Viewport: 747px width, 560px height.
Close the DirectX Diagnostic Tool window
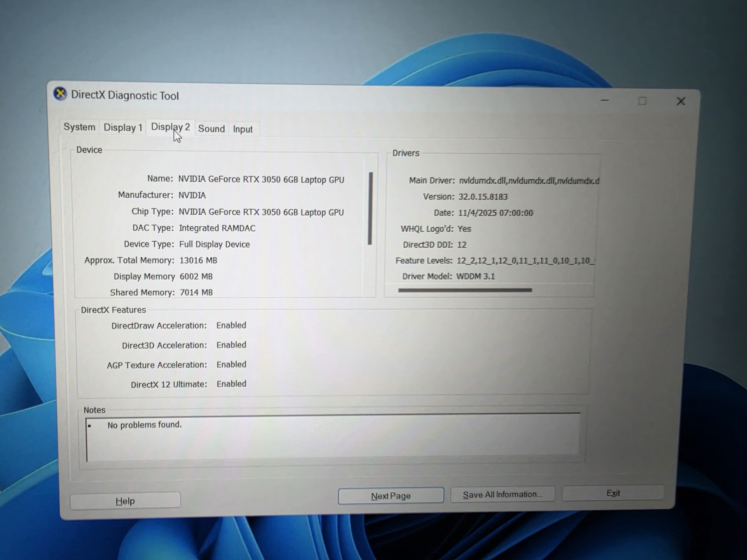click(x=680, y=101)
